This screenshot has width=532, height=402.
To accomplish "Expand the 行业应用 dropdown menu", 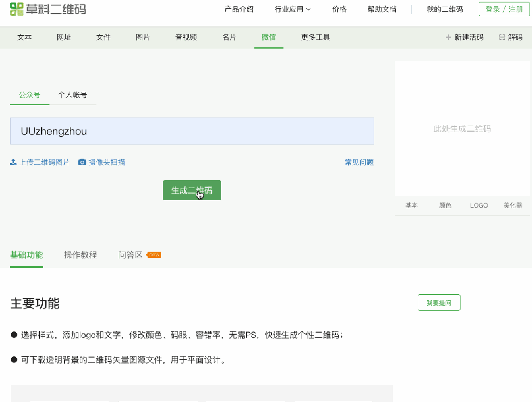I will (x=293, y=9).
